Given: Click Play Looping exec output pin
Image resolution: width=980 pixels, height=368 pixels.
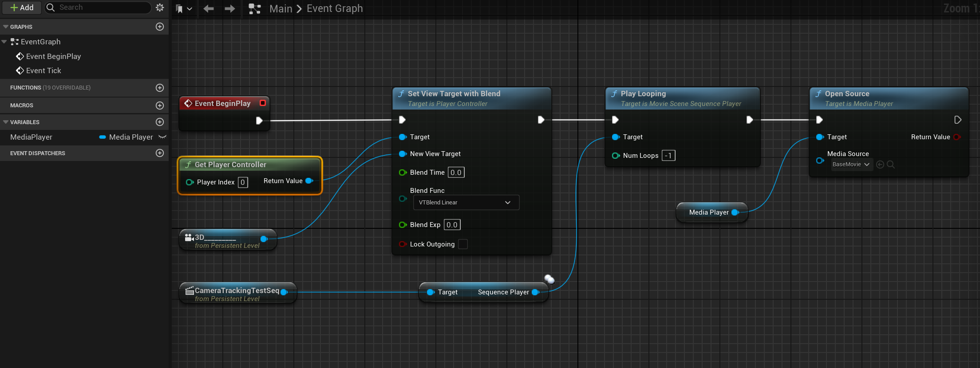Looking at the screenshot, I should (x=750, y=120).
